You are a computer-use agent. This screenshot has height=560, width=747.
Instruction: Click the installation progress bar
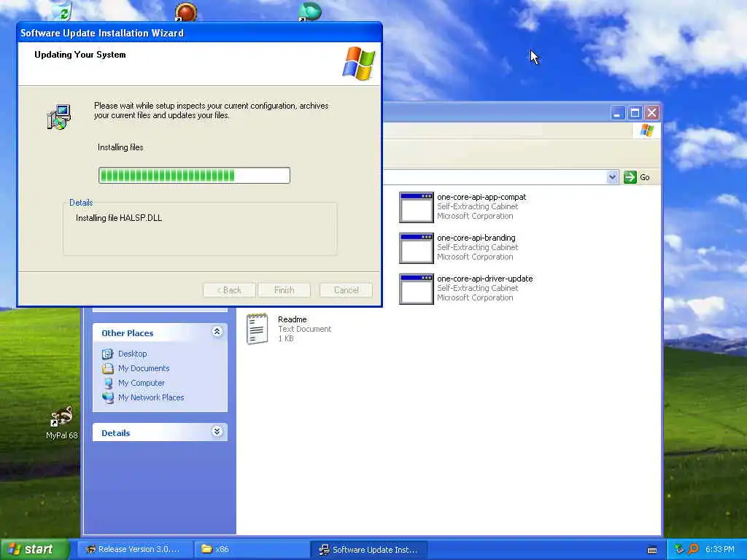(x=194, y=175)
